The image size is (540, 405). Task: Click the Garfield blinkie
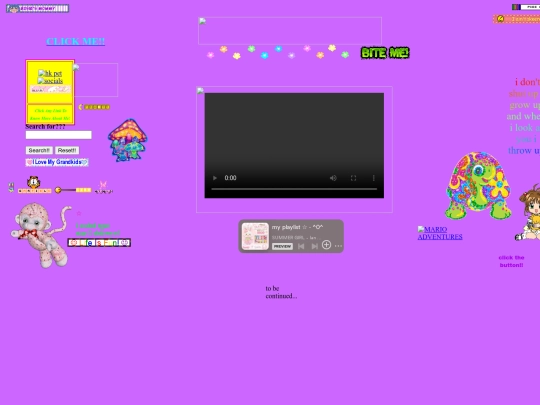(x=34, y=185)
